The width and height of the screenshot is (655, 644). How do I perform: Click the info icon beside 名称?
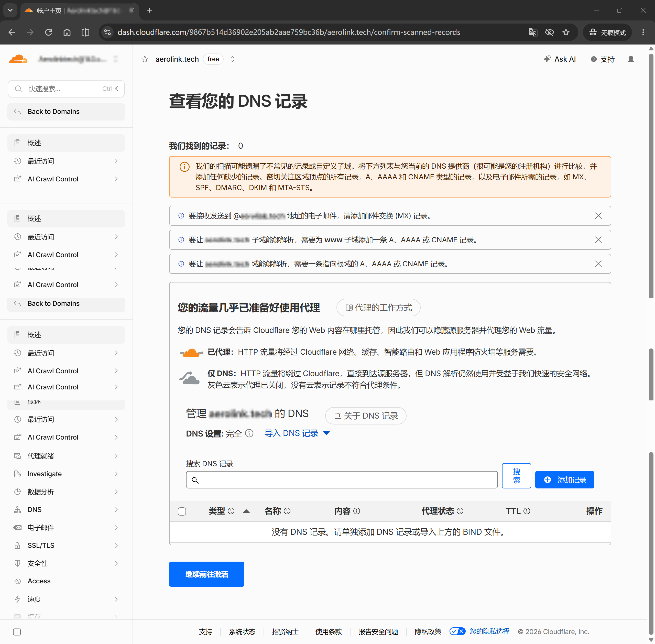(x=287, y=511)
